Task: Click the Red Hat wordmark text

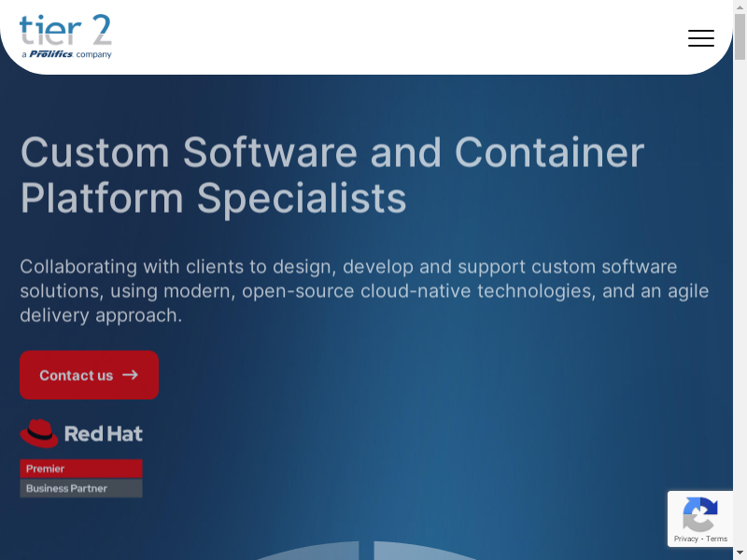Action: click(103, 434)
